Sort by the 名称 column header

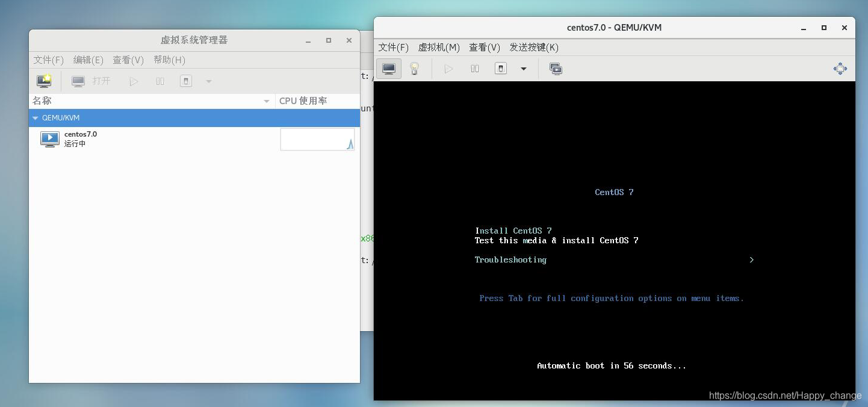tap(152, 101)
